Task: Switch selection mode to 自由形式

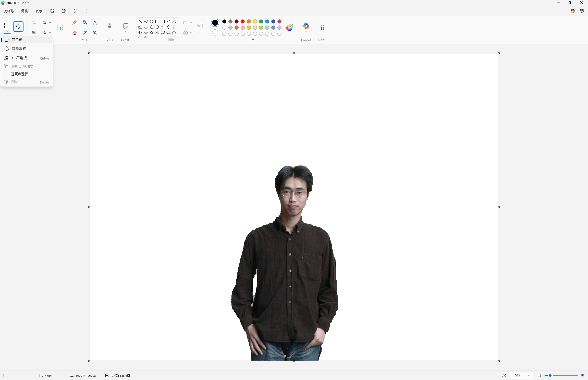Action: click(x=19, y=49)
